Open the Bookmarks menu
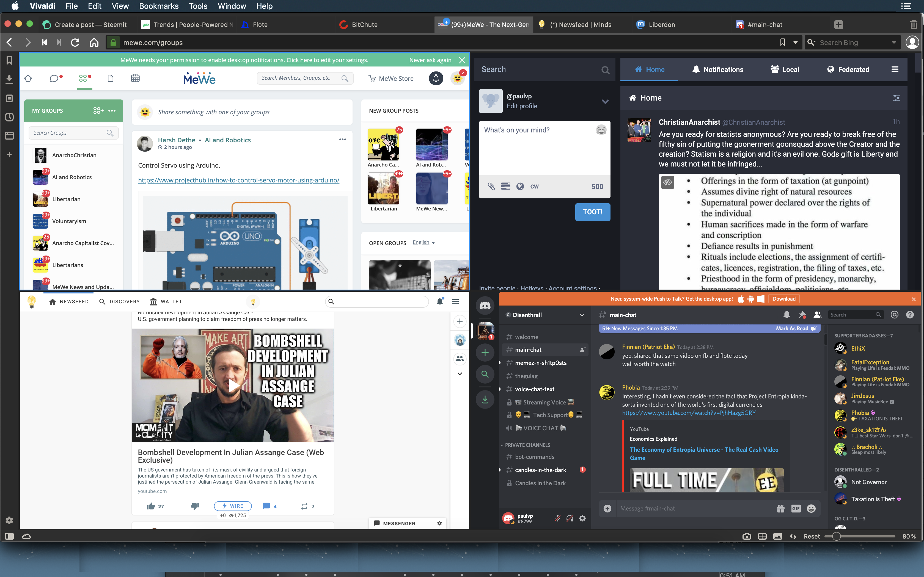This screenshot has height=577, width=924. click(158, 6)
